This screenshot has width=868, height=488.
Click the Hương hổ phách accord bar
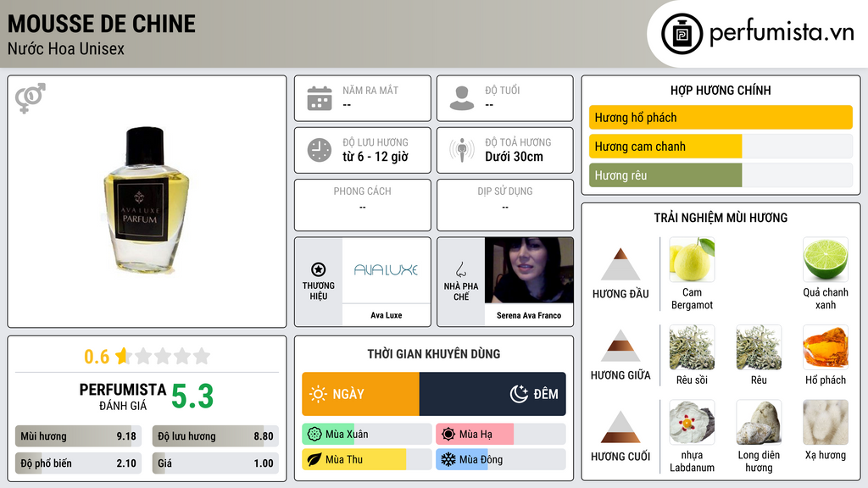(x=721, y=117)
